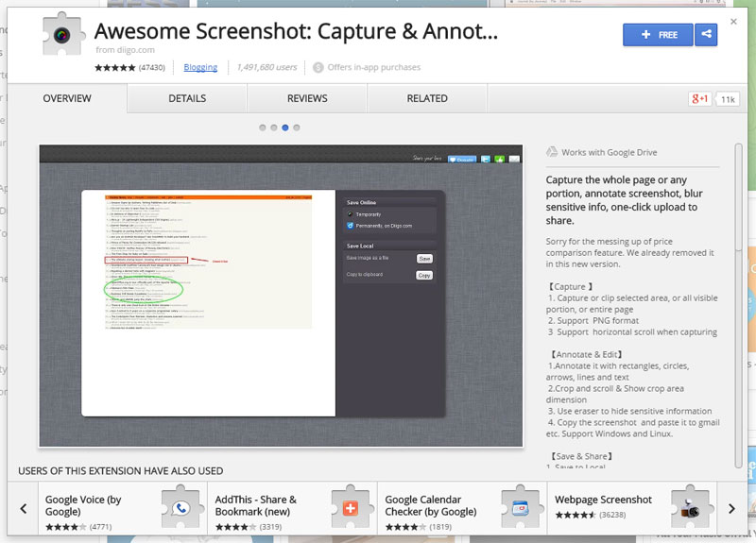
Task: Click the Google +1 button
Action: tap(699, 99)
